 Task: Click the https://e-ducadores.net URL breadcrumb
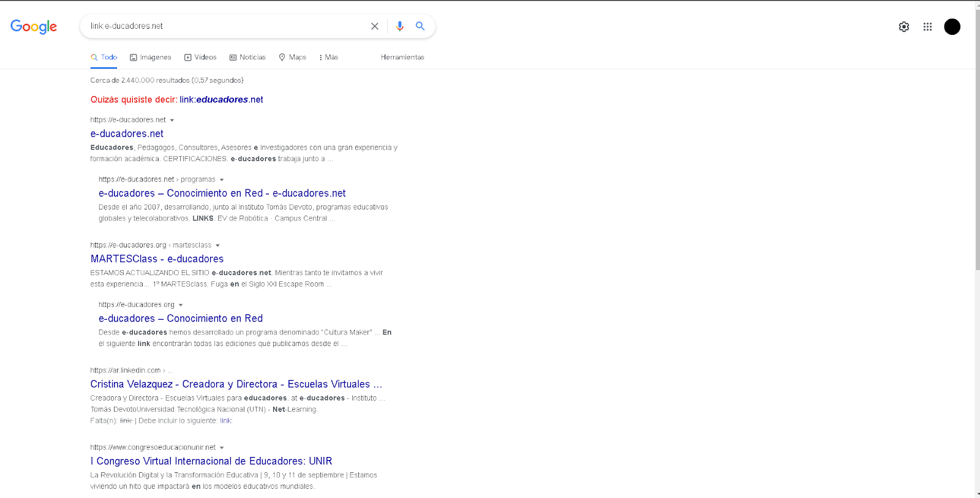(128, 120)
